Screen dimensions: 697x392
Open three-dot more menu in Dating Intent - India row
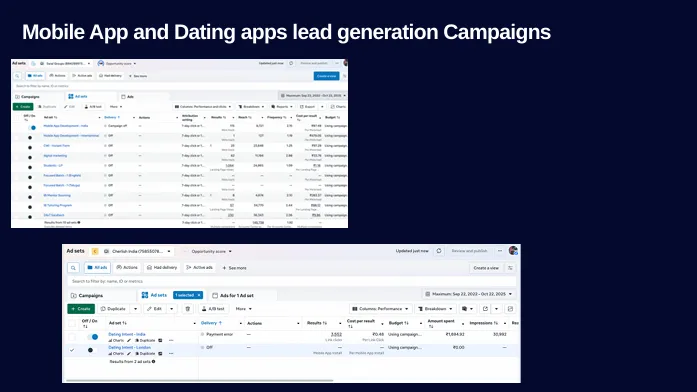pos(171,340)
